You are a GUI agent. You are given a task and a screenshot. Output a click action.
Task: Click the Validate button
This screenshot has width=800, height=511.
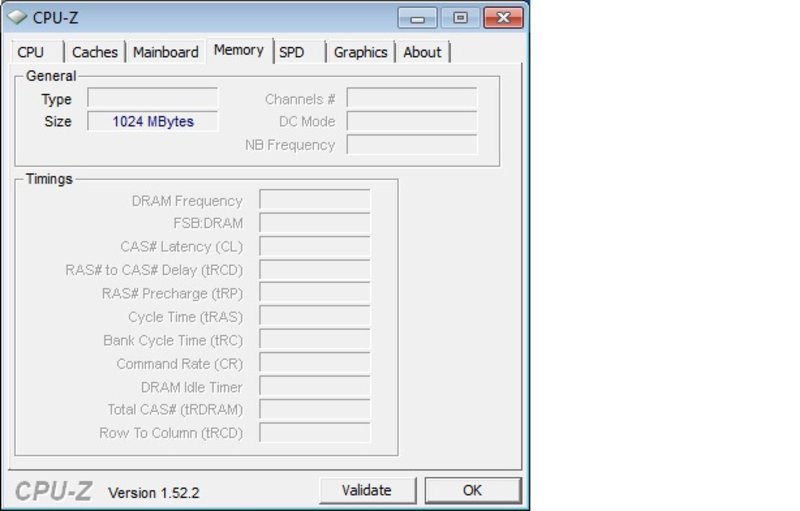[x=367, y=490]
